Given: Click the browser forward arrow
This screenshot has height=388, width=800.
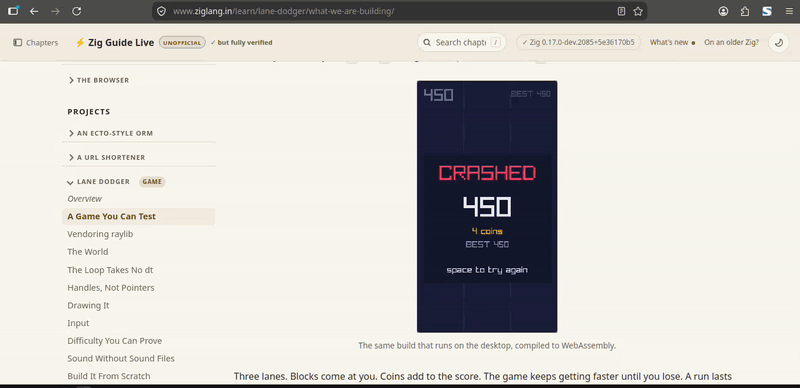Looking at the screenshot, I should pos(55,11).
